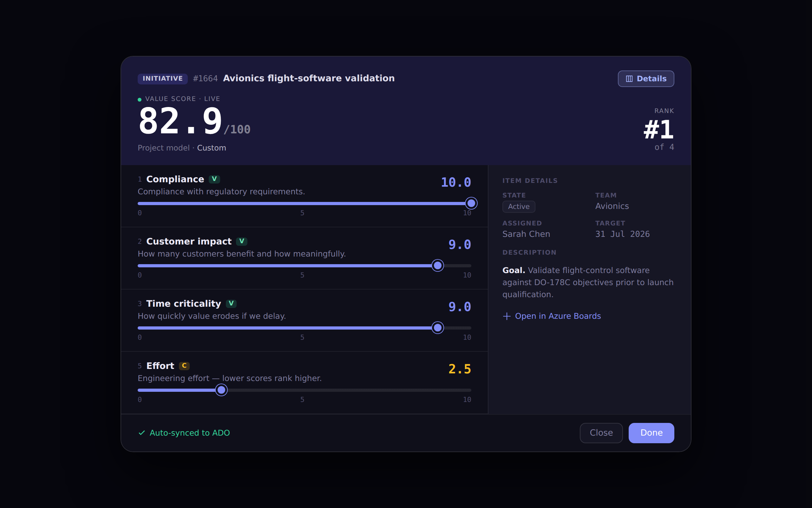Image resolution: width=812 pixels, height=508 pixels.
Task: Click the Close button
Action: point(601,433)
